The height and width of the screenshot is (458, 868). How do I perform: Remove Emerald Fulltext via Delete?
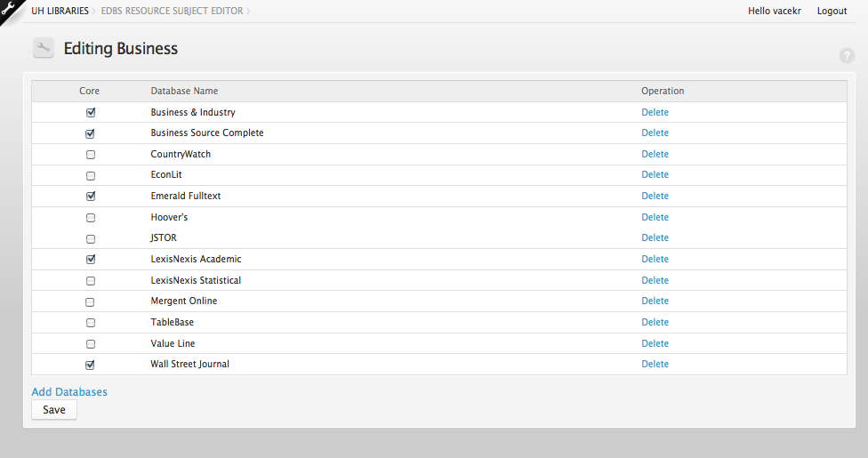point(655,196)
